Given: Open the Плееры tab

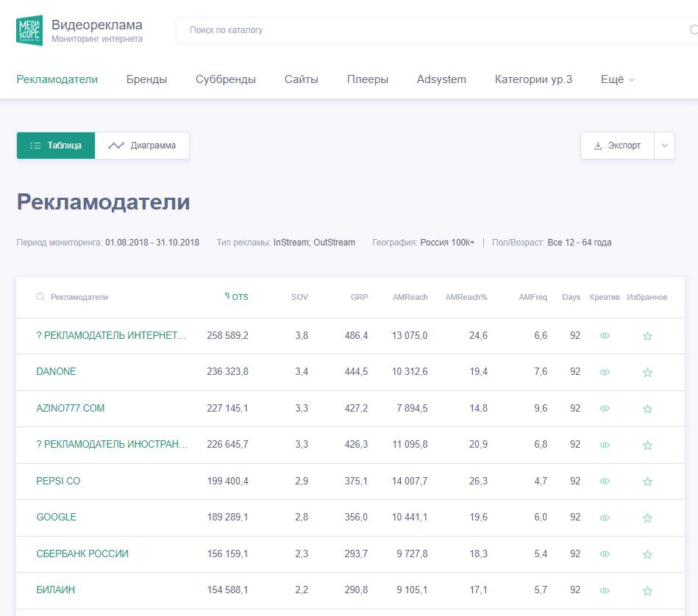Looking at the screenshot, I should tap(367, 79).
